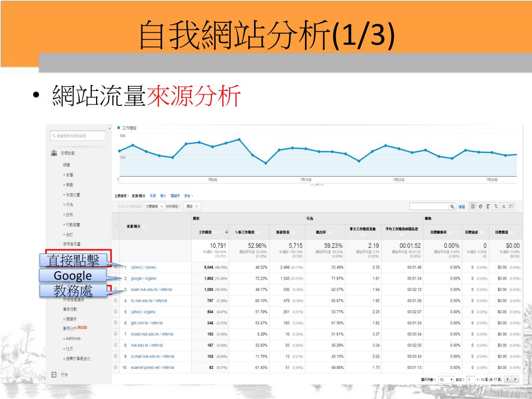Go to the next page of results
This screenshot has height=399, width=532.
(515, 379)
